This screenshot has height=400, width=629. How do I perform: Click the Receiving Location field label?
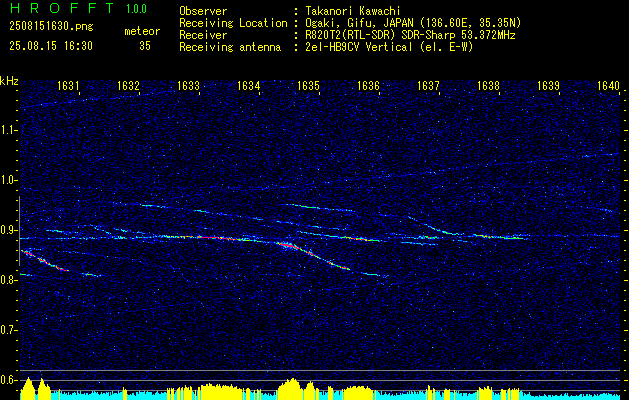[233, 23]
